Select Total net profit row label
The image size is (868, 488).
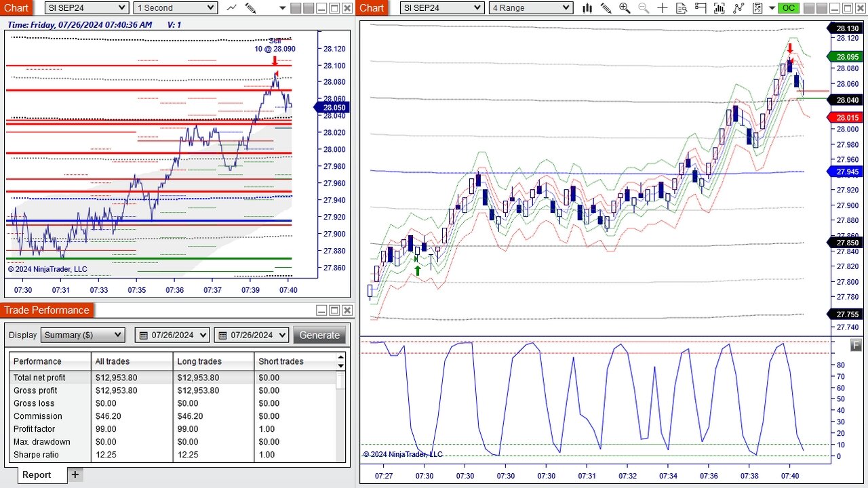tap(39, 378)
